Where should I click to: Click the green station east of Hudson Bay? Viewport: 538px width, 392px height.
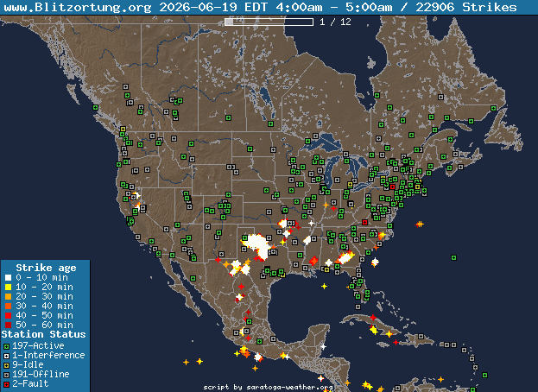[x=377, y=95]
